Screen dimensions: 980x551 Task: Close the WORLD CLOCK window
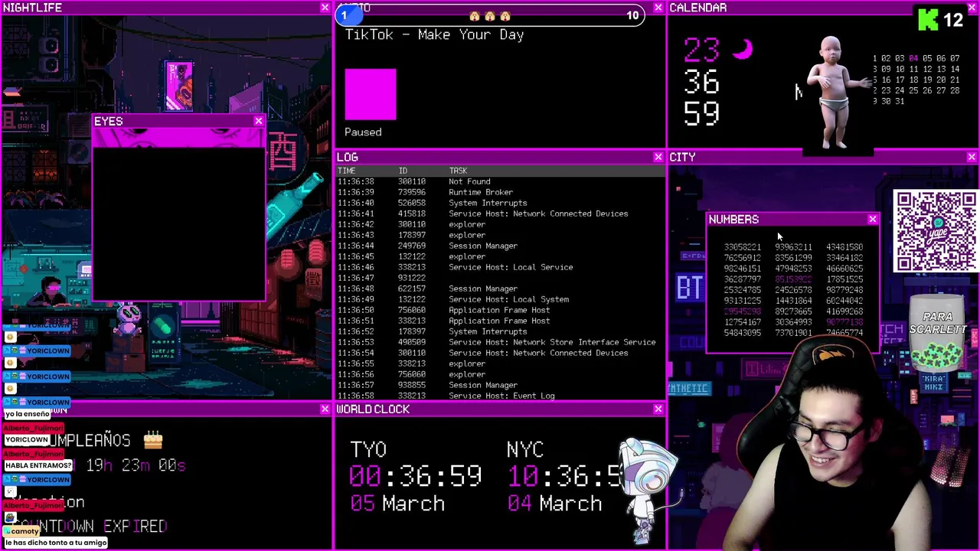pyautogui.click(x=658, y=409)
